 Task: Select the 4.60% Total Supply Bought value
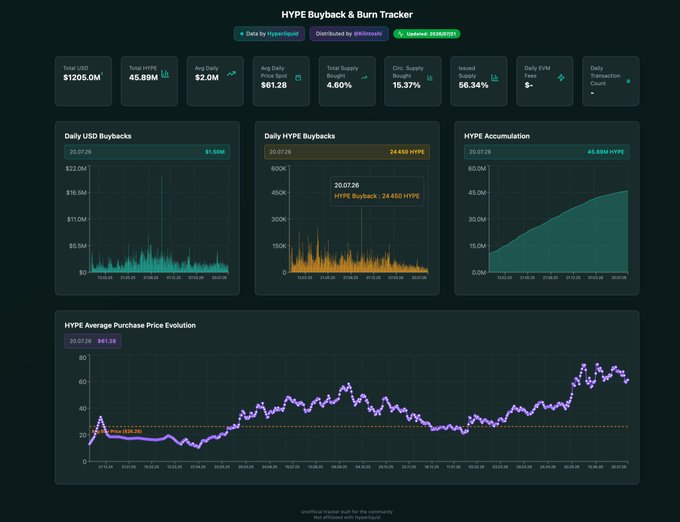tap(339, 85)
